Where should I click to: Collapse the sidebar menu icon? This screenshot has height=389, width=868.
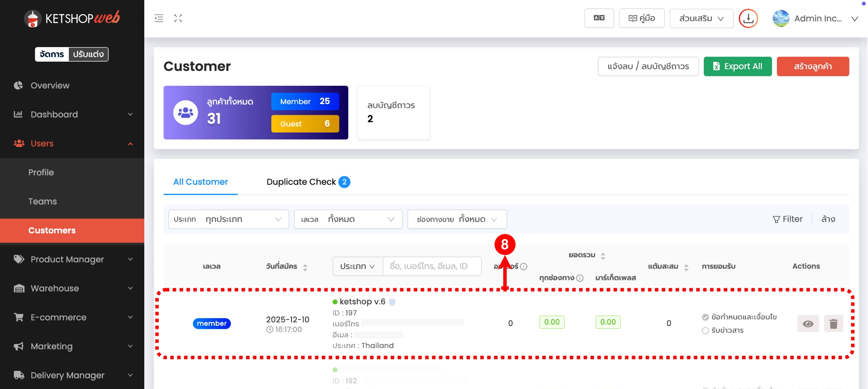[158, 18]
